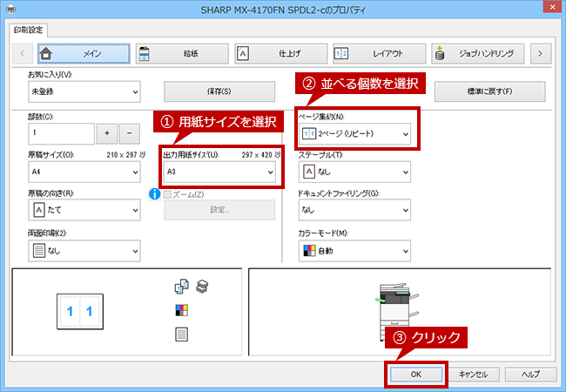Increase copies with the plus button
Screen dimensions: 566x392
pyautogui.click(x=107, y=133)
